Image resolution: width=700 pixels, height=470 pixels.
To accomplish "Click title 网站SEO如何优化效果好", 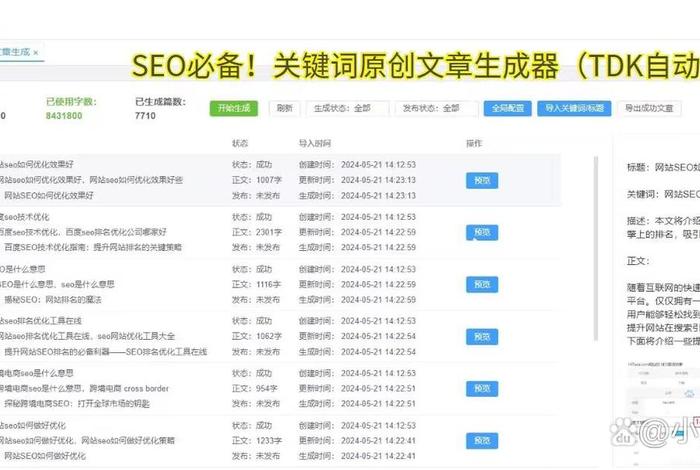I will tap(49, 195).
